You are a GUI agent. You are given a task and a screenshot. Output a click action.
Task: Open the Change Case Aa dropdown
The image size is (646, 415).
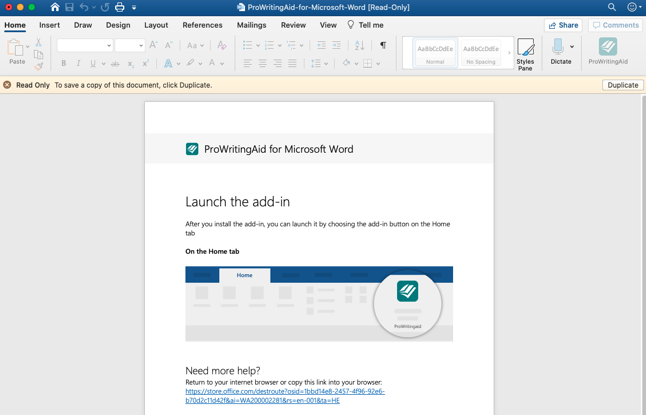195,45
